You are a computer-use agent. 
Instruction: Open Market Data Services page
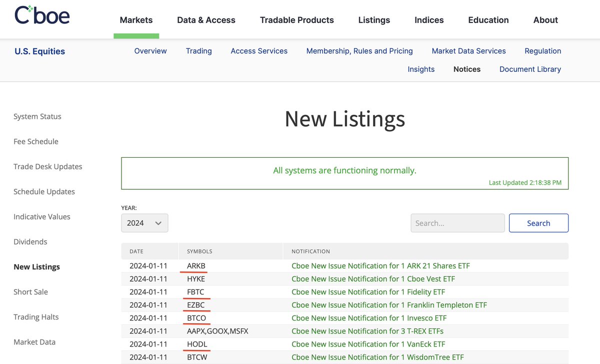pyautogui.click(x=468, y=51)
